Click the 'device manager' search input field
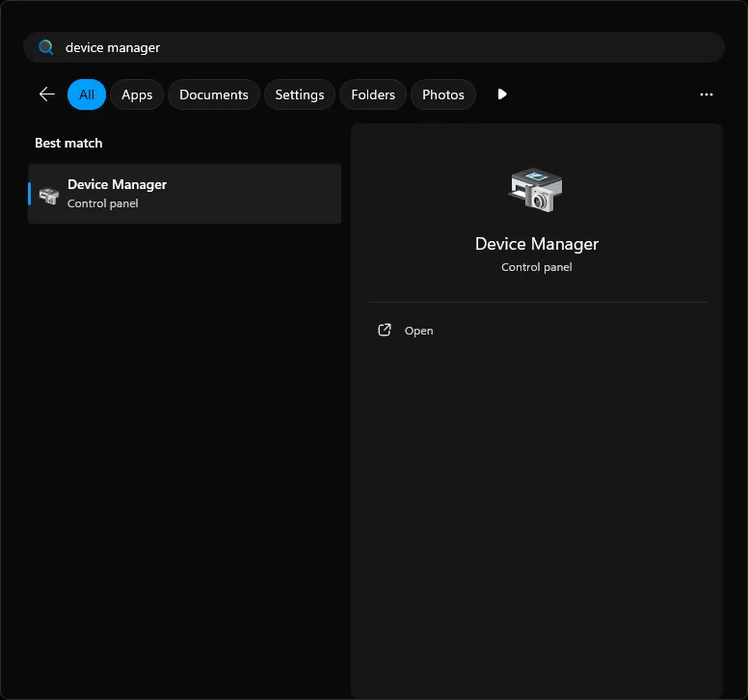Viewport: 748px width, 700px height. (374, 47)
